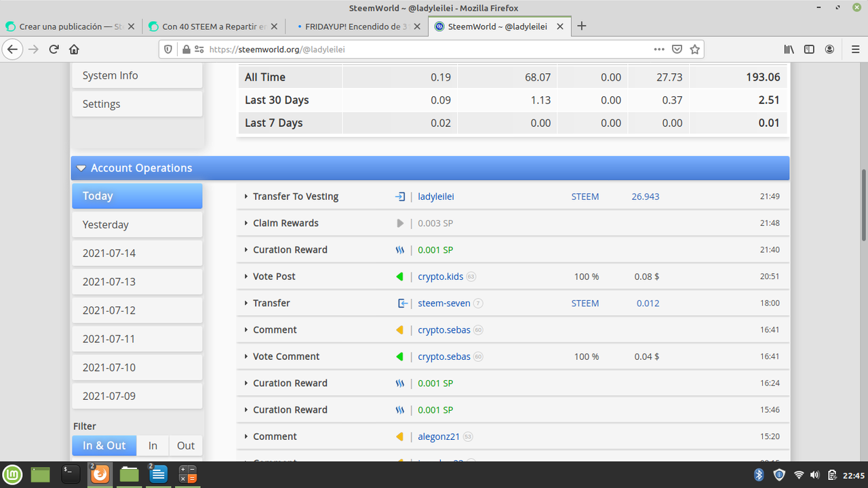Click the Firefox taskbar icon
Viewport: 868px width, 488px height.
(x=100, y=474)
